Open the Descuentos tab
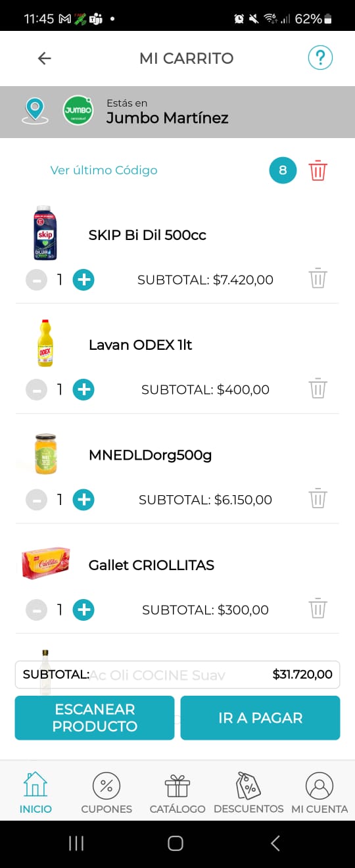The width and height of the screenshot is (355, 868). click(x=248, y=793)
